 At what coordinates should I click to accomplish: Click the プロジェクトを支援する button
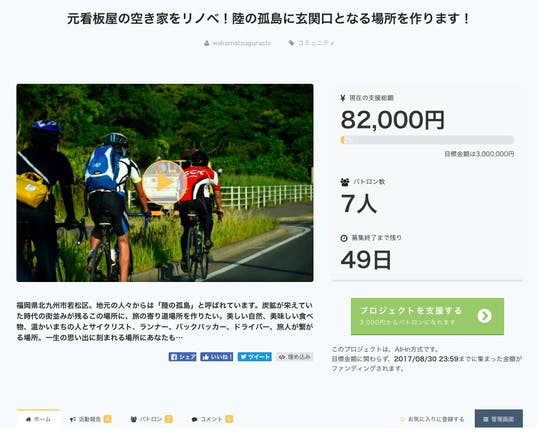427,316
